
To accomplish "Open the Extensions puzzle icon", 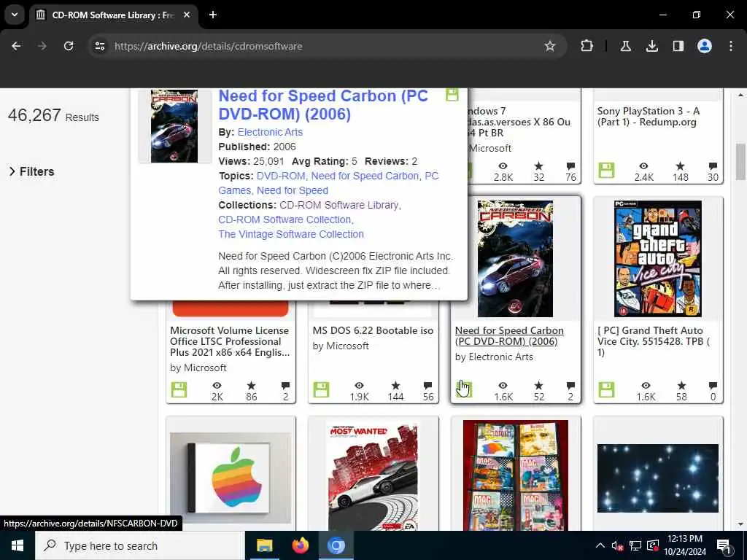I will (587, 46).
